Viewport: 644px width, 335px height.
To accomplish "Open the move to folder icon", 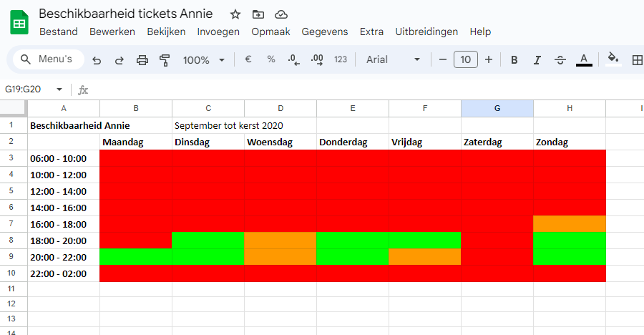I will coord(258,14).
